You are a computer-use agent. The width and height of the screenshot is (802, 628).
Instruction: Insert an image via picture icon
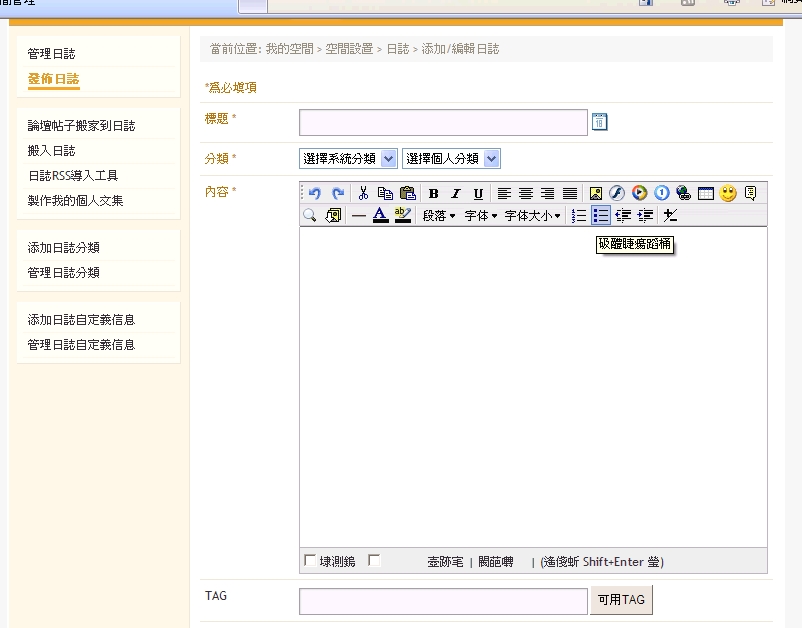(x=595, y=193)
